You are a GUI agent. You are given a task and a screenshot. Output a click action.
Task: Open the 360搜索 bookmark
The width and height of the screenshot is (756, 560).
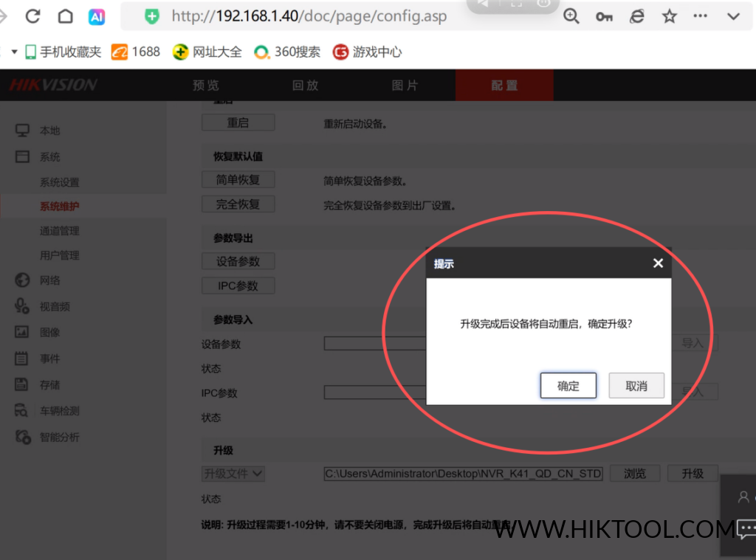click(287, 52)
